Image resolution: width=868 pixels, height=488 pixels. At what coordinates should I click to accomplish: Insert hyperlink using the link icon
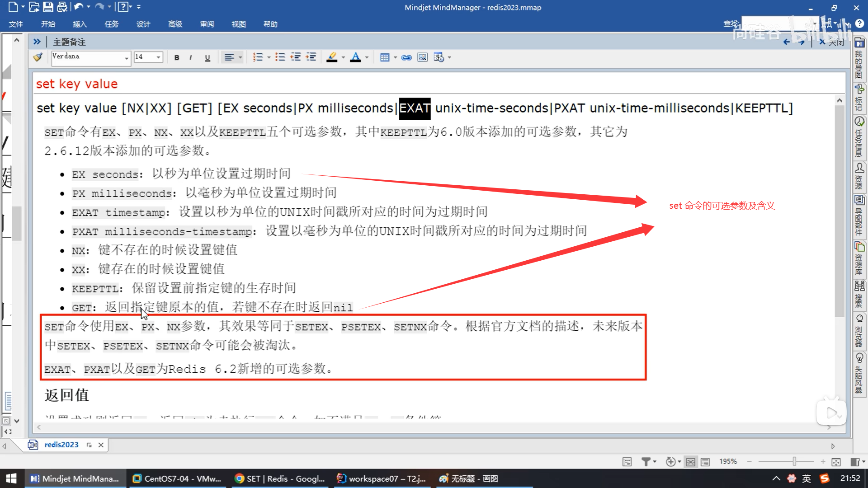pyautogui.click(x=406, y=57)
